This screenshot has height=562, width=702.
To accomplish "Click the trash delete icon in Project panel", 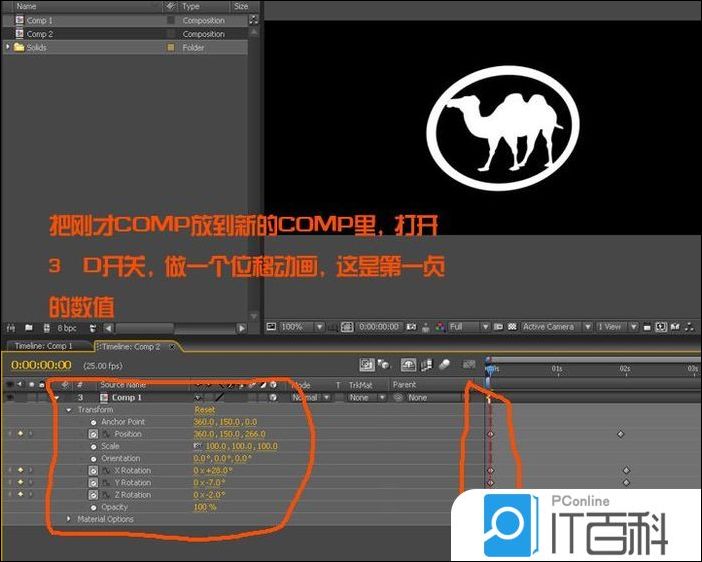I will pos(93,328).
